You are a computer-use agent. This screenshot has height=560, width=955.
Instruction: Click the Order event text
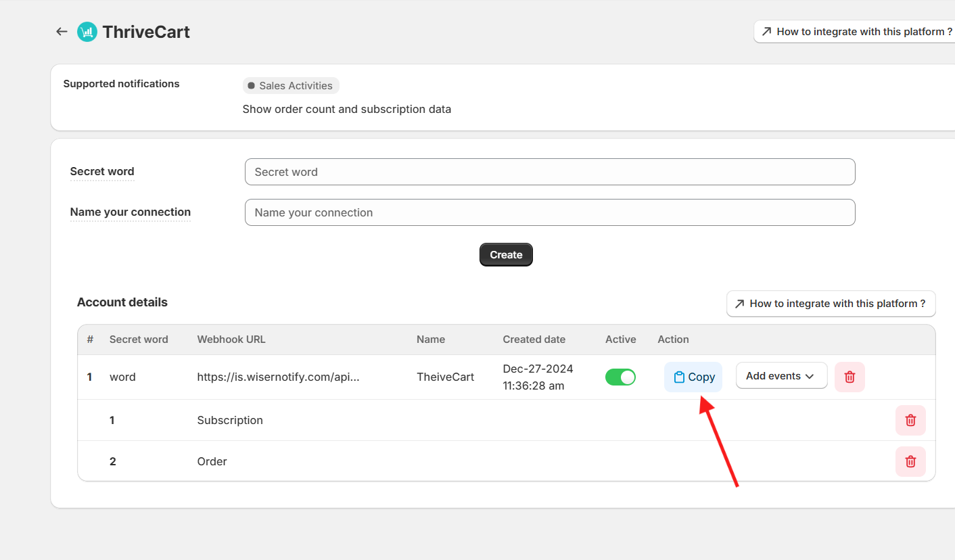[x=212, y=461]
